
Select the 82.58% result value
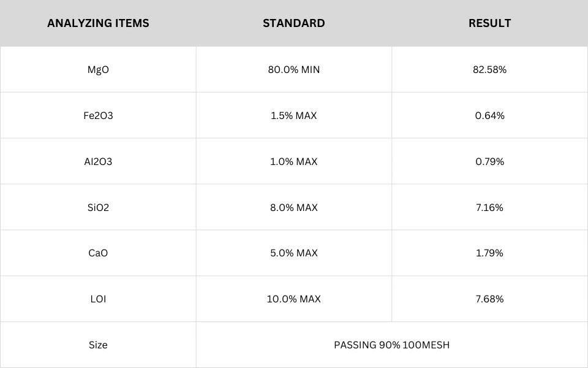pos(489,69)
